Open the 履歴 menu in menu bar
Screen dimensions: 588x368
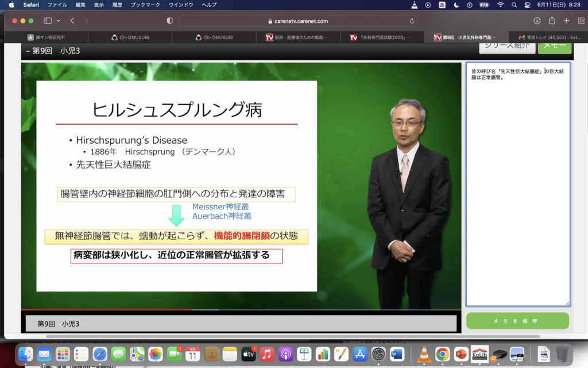[116, 5]
